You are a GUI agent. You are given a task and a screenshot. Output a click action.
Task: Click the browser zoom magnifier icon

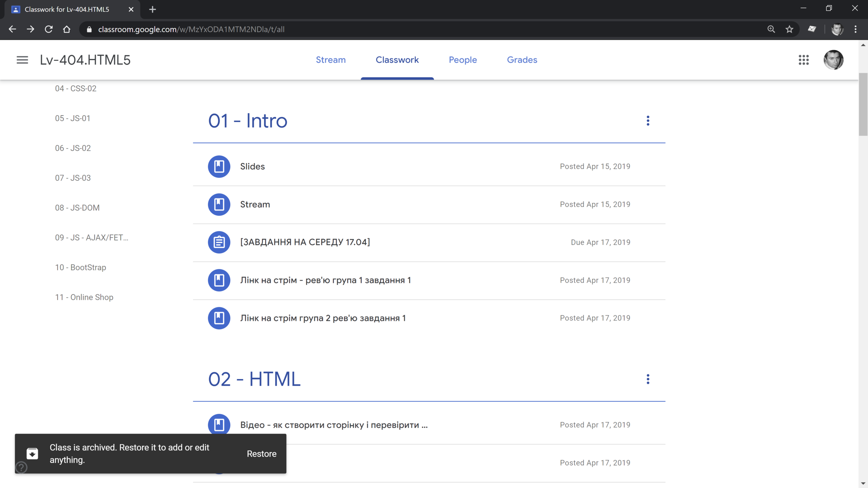(771, 29)
